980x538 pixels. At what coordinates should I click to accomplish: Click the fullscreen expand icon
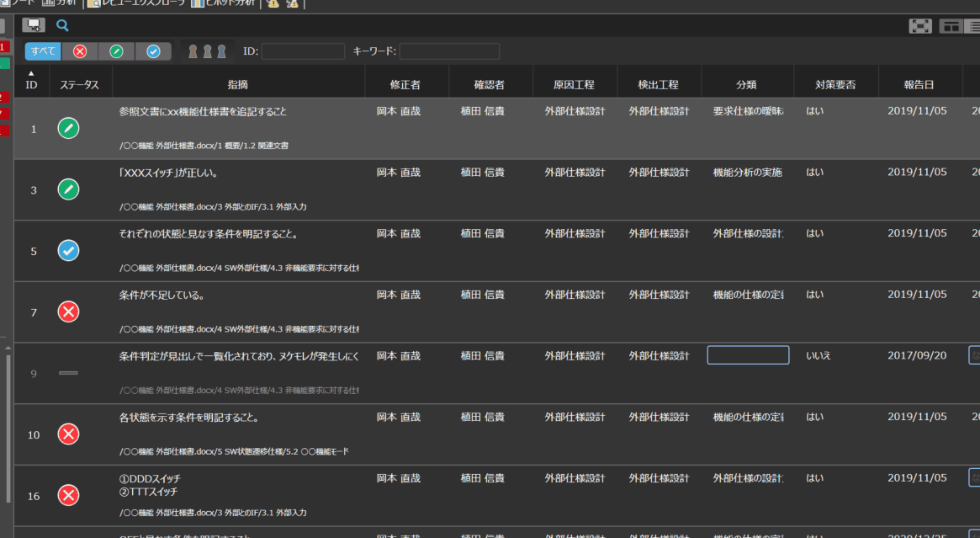point(920,26)
